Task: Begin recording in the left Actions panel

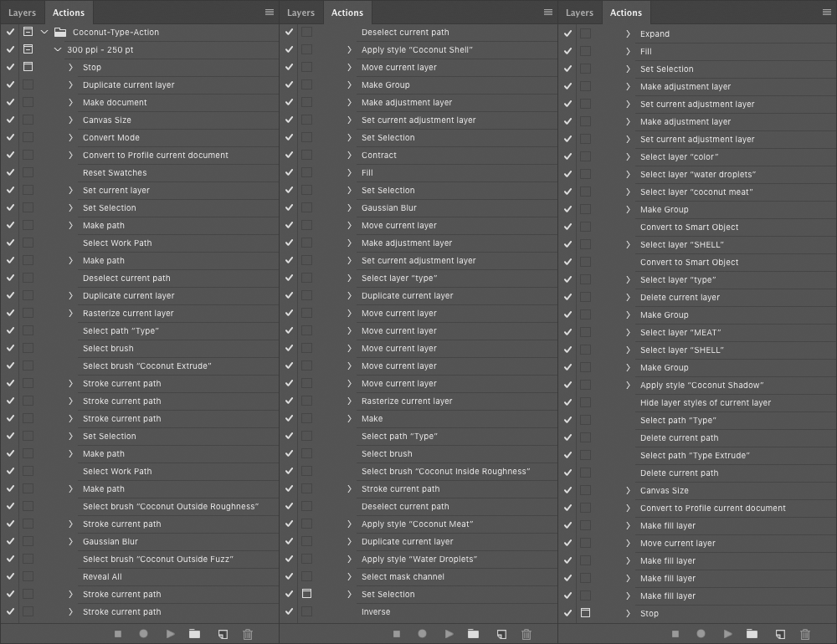Action: pyautogui.click(x=144, y=634)
